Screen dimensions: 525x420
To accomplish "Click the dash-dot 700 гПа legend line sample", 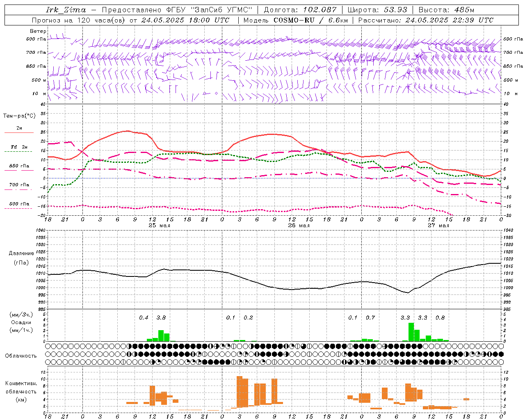I will click(19, 189).
